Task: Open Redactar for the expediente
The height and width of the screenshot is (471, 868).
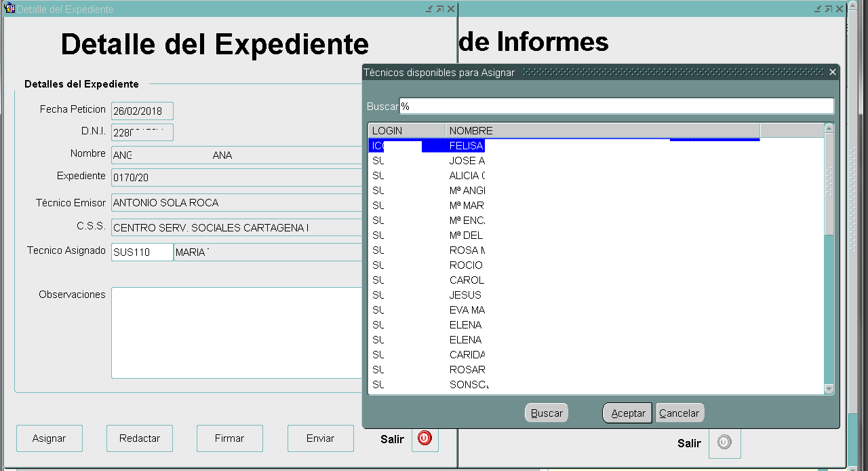Action: 140,438
